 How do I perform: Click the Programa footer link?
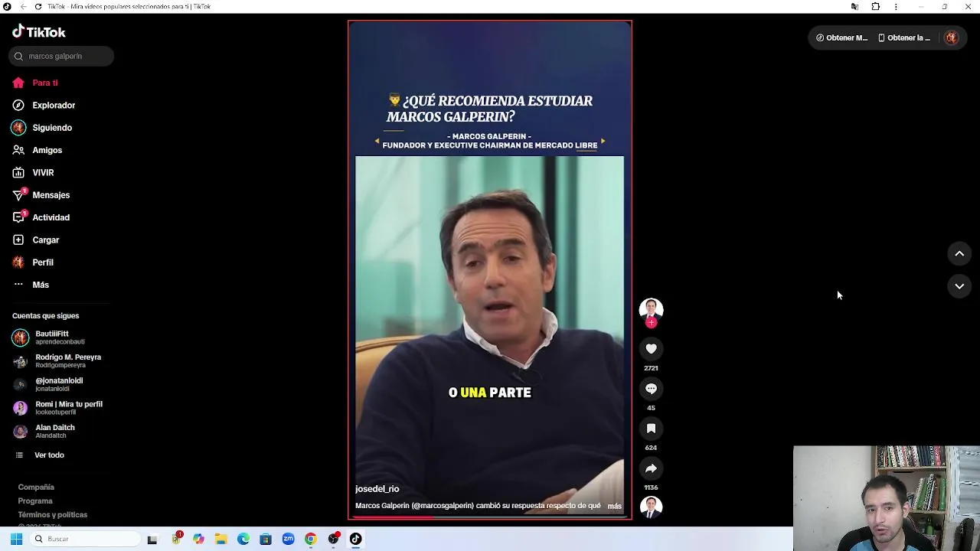[35, 501]
